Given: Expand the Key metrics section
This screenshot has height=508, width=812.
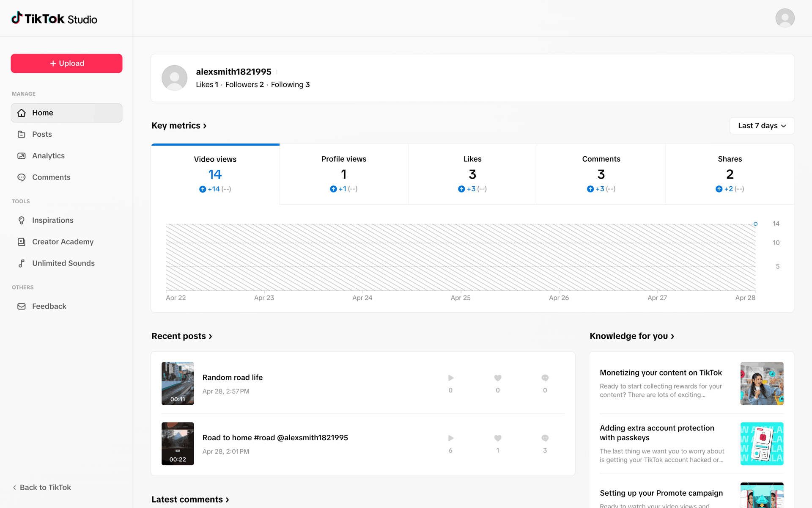Looking at the screenshot, I should 179,126.
